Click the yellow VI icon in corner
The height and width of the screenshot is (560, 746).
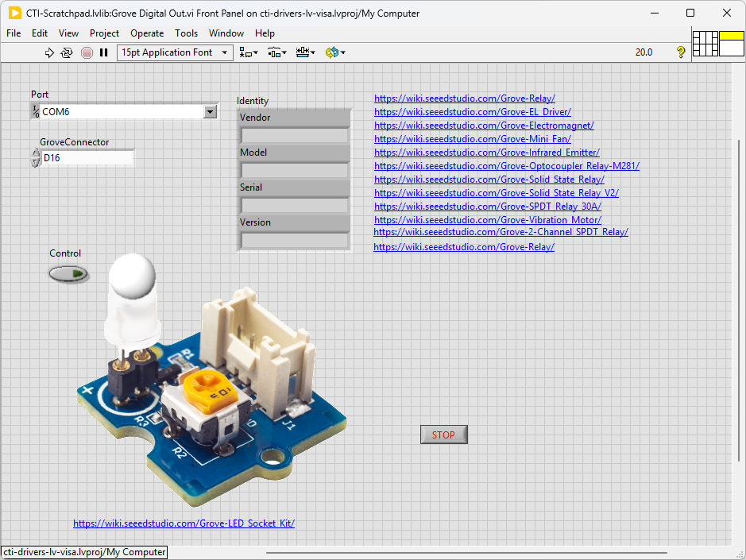tap(731, 44)
